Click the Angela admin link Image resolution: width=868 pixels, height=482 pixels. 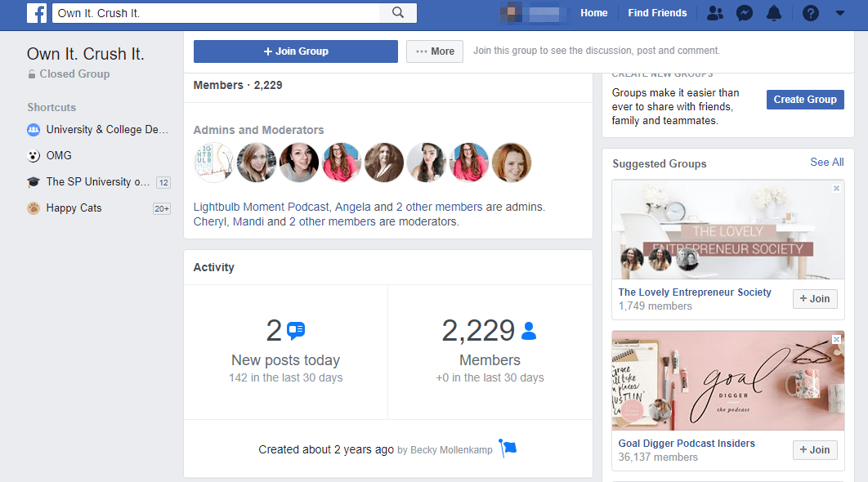click(x=352, y=207)
